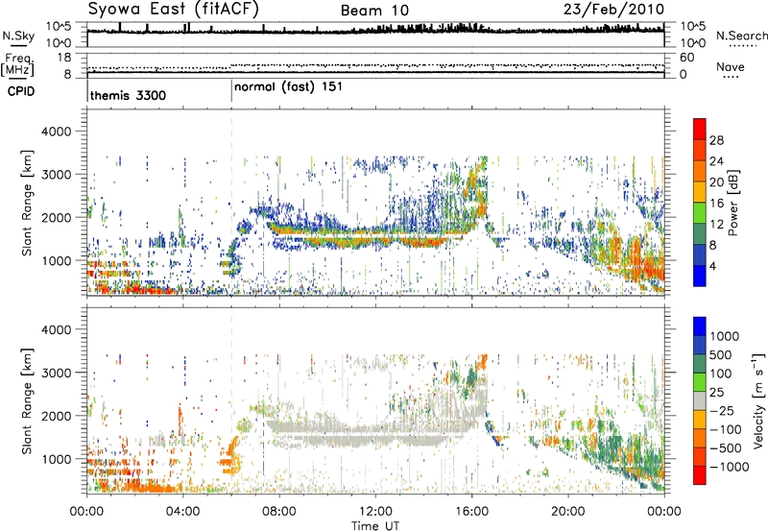Screen dimensions: 768x532
Task: Click the red top of the power colorbar
Action: tap(700, 129)
